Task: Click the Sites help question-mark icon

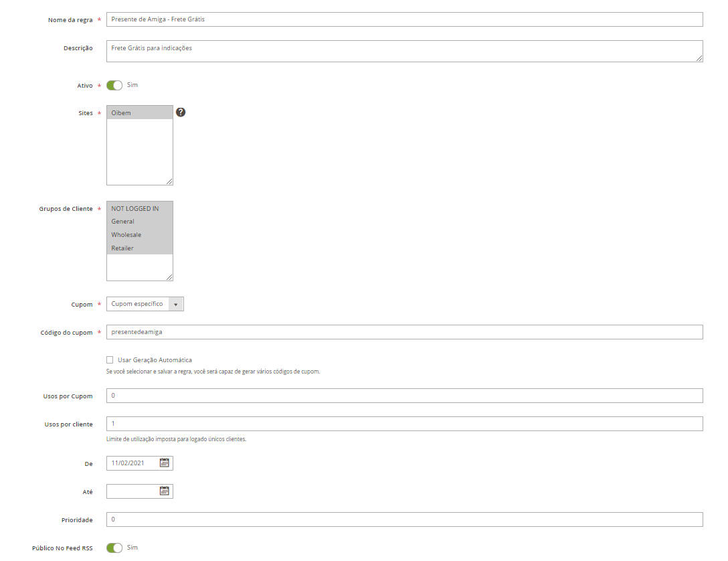Action: 181,112
